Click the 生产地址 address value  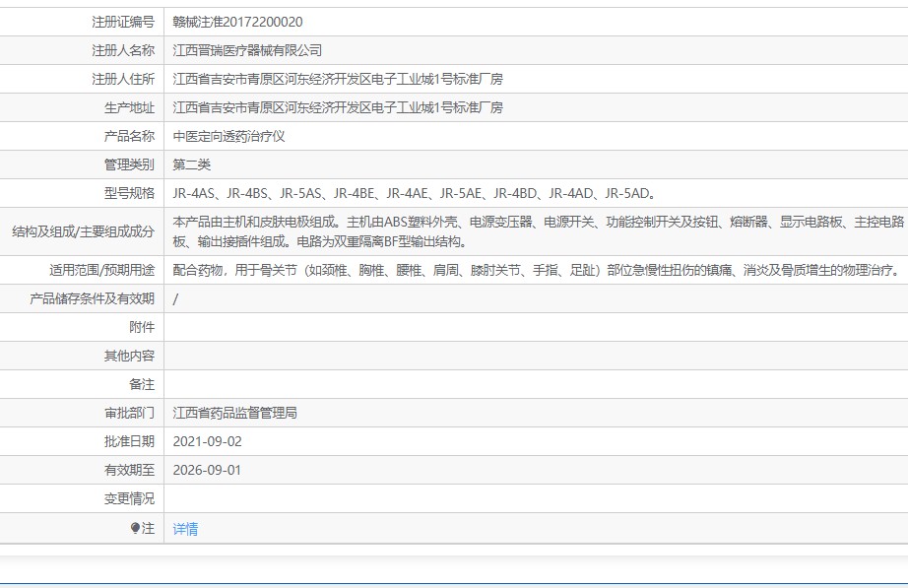[x=338, y=107]
